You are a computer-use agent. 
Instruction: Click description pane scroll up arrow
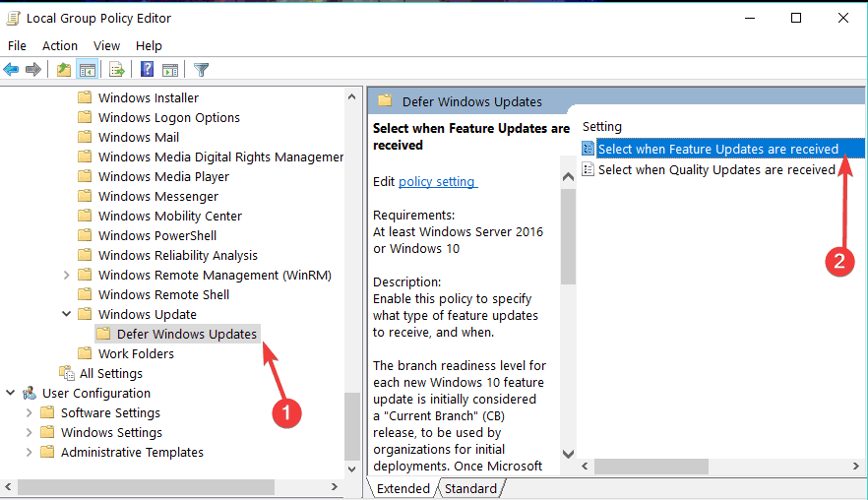pyautogui.click(x=568, y=176)
